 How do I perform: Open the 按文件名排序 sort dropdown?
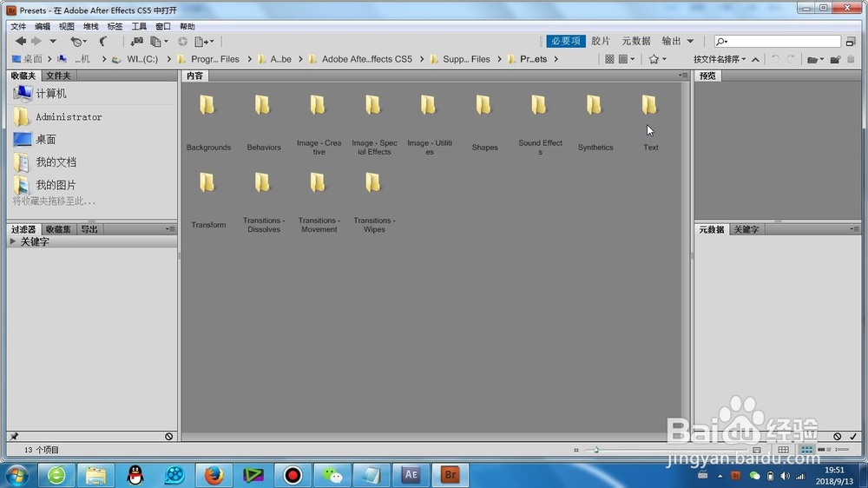[719, 59]
